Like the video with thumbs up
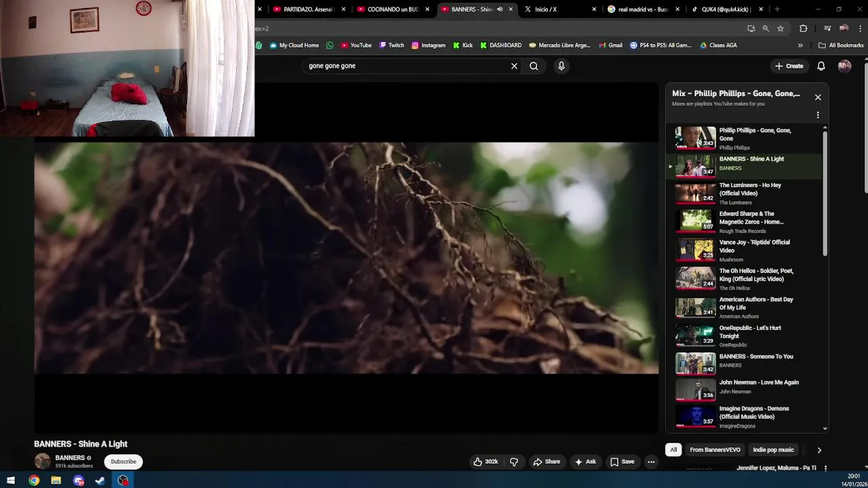This screenshot has height=488, width=868. [x=486, y=462]
